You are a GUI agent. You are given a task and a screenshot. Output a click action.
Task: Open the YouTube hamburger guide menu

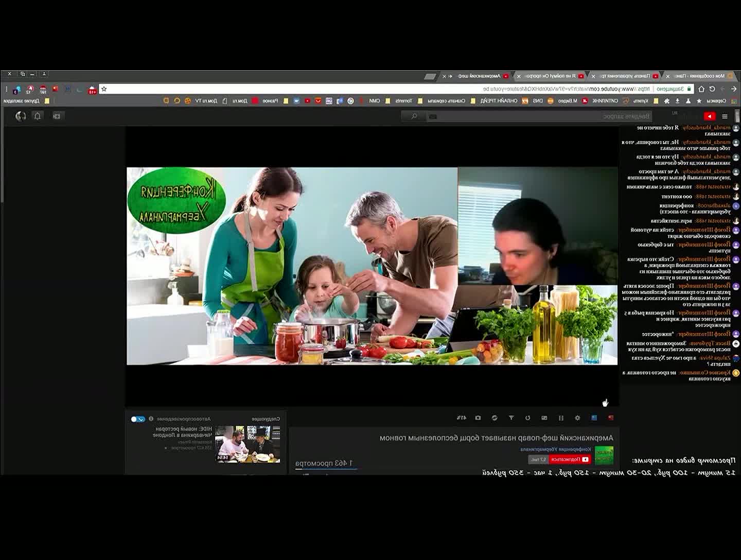click(725, 116)
